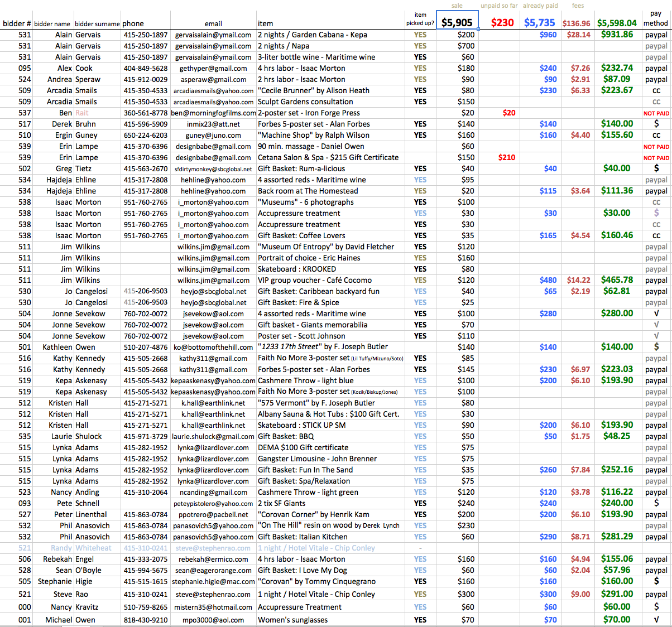Click the red $230 unpaid total
The width and height of the screenshot is (672, 627).
(x=502, y=23)
